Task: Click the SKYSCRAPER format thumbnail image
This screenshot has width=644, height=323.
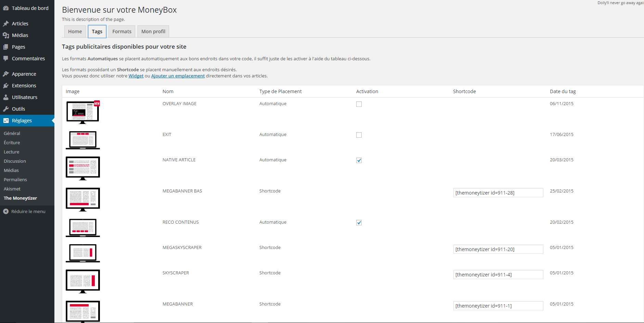Action: pos(83,281)
